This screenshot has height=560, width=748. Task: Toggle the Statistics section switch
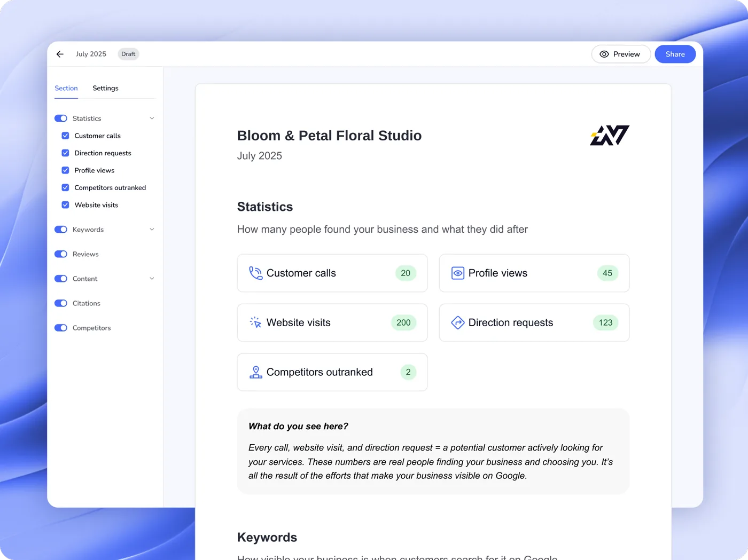pos(61,119)
